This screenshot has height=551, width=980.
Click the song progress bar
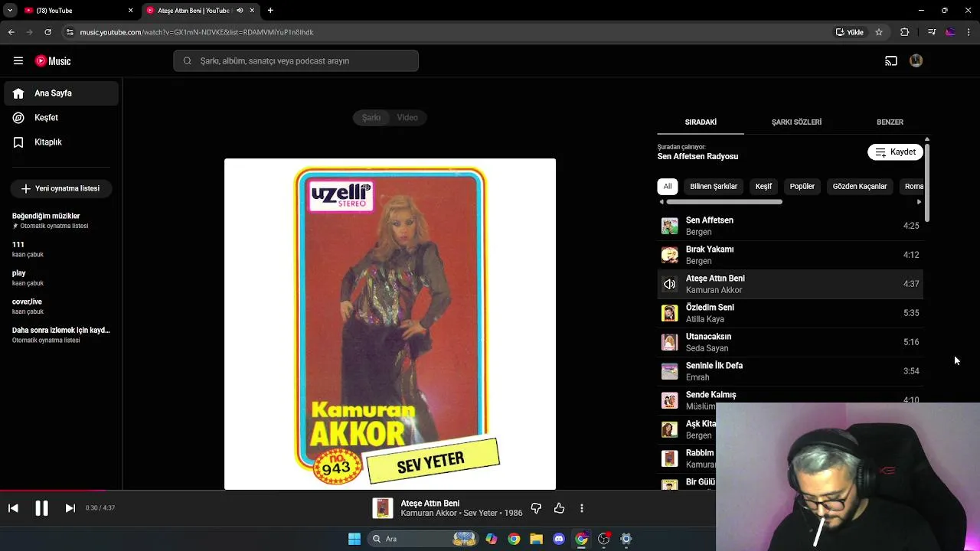point(490,491)
